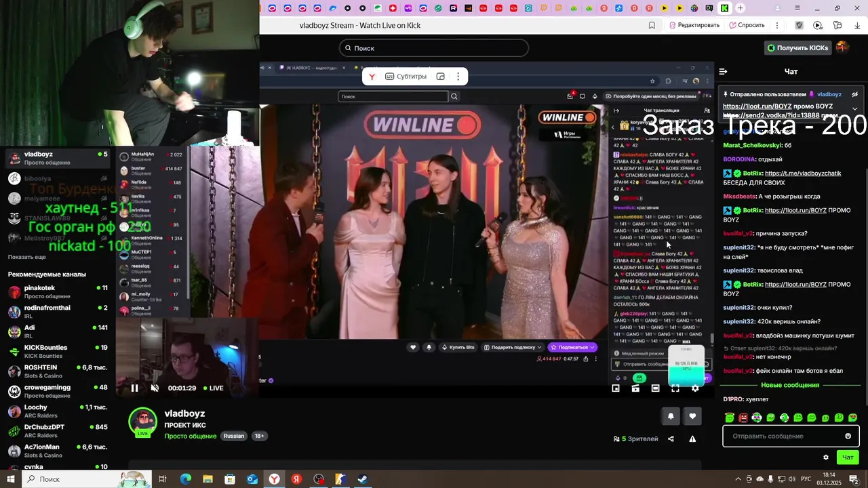The image size is (868, 488).
Task: Jump to LIVE in the player
Action: pos(212,388)
